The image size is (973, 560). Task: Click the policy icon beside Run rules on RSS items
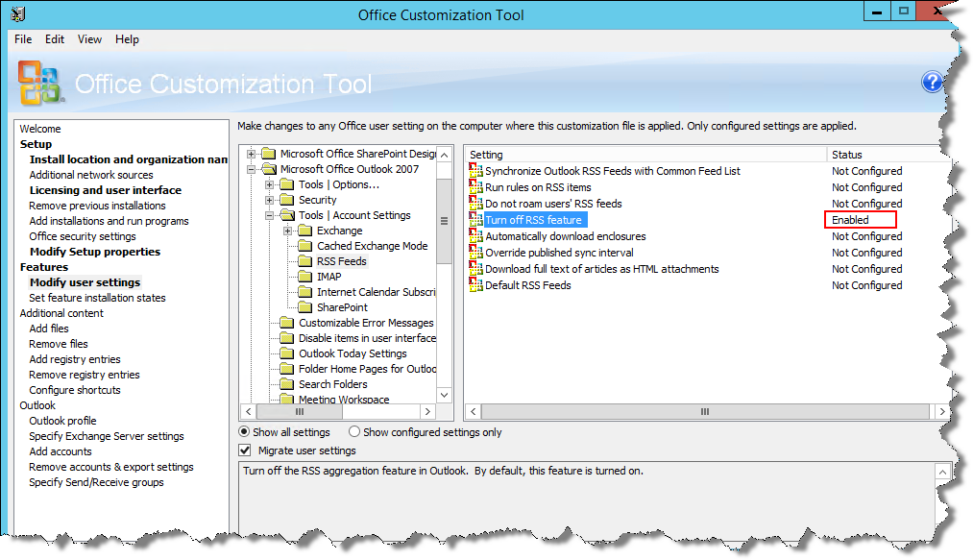(476, 186)
